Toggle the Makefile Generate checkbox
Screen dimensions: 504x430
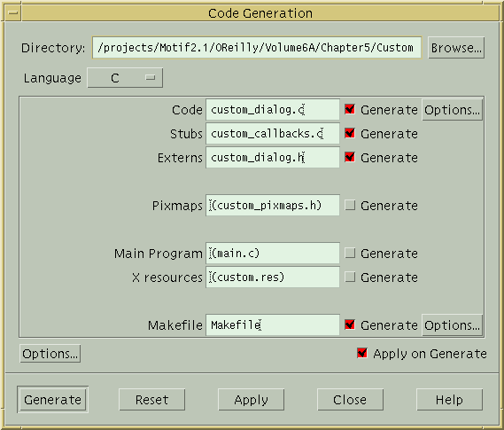(x=350, y=324)
